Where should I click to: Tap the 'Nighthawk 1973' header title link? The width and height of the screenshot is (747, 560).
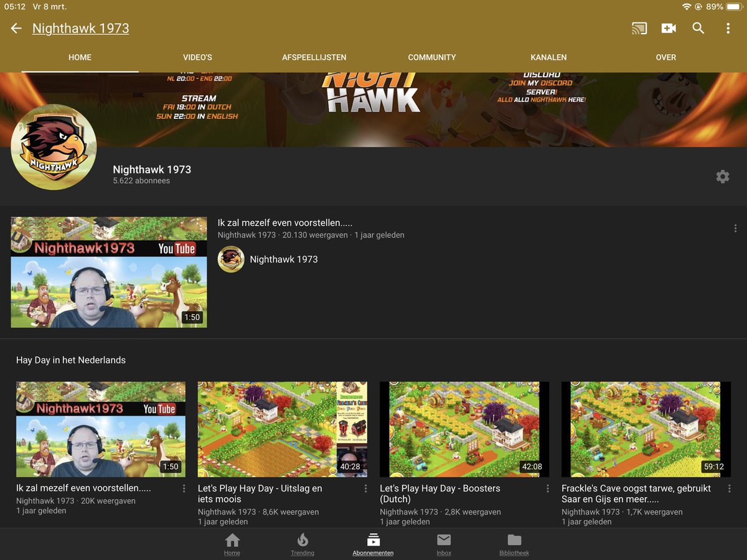81,29
